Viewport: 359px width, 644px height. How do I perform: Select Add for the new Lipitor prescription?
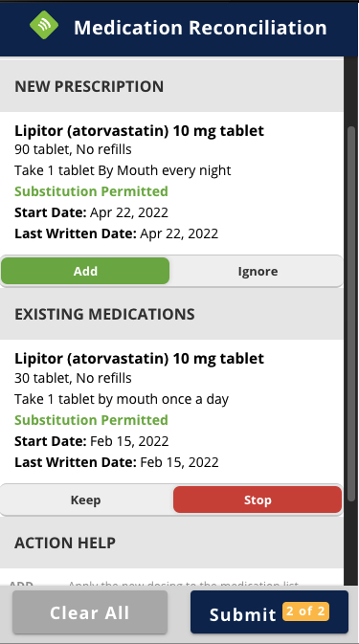click(x=85, y=271)
